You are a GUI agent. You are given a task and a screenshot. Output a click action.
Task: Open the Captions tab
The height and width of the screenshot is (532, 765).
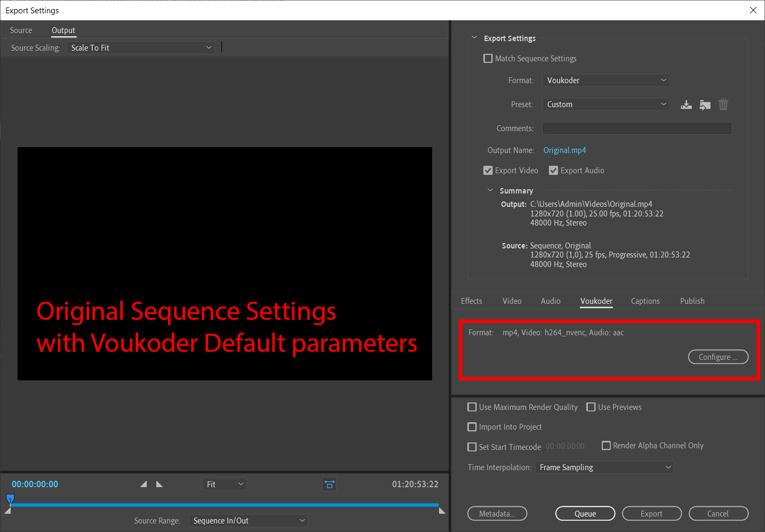click(645, 301)
